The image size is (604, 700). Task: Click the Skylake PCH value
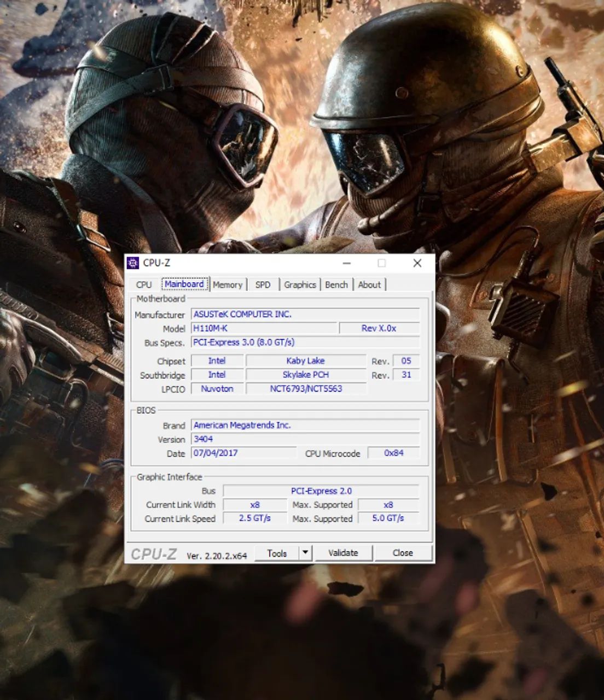306,375
